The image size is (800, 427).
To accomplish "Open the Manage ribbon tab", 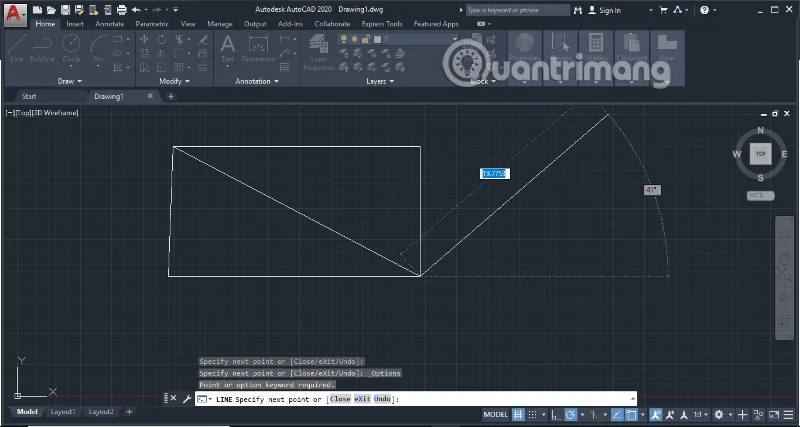I will click(220, 24).
